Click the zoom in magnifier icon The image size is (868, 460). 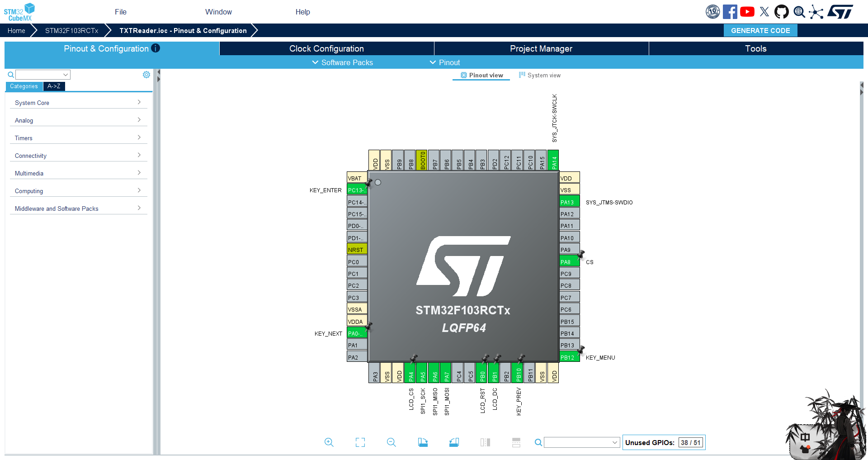329,442
